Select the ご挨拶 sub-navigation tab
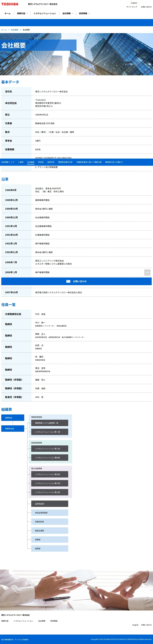Image resolution: width=153 pixels, height=644 pixels. tap(21, 162)
